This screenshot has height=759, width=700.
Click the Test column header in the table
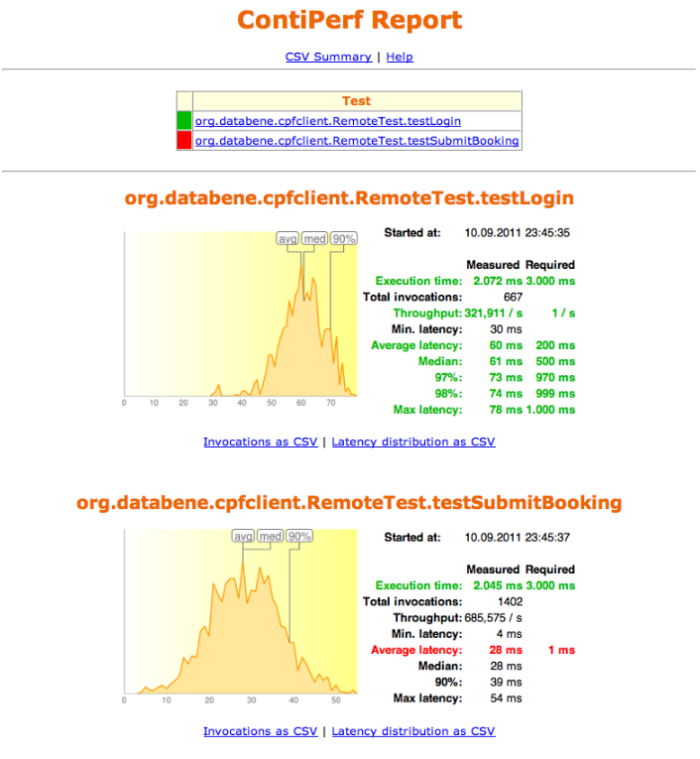(356, 101)
